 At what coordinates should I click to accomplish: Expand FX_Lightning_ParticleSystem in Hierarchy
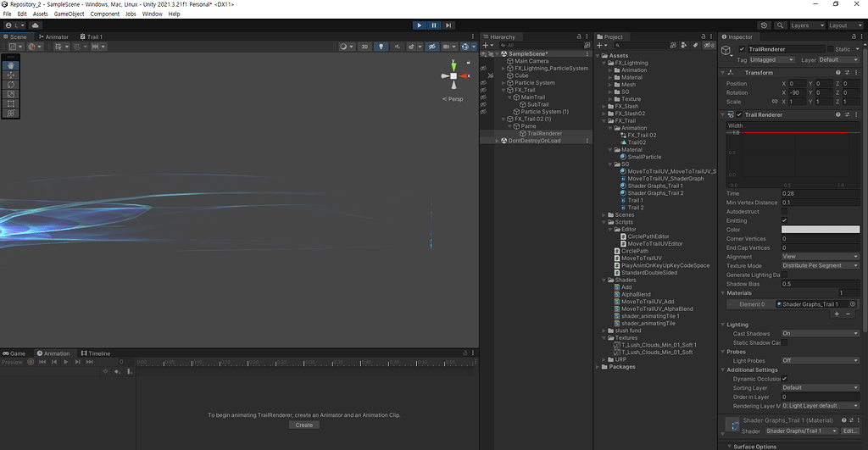pos(504,68)
